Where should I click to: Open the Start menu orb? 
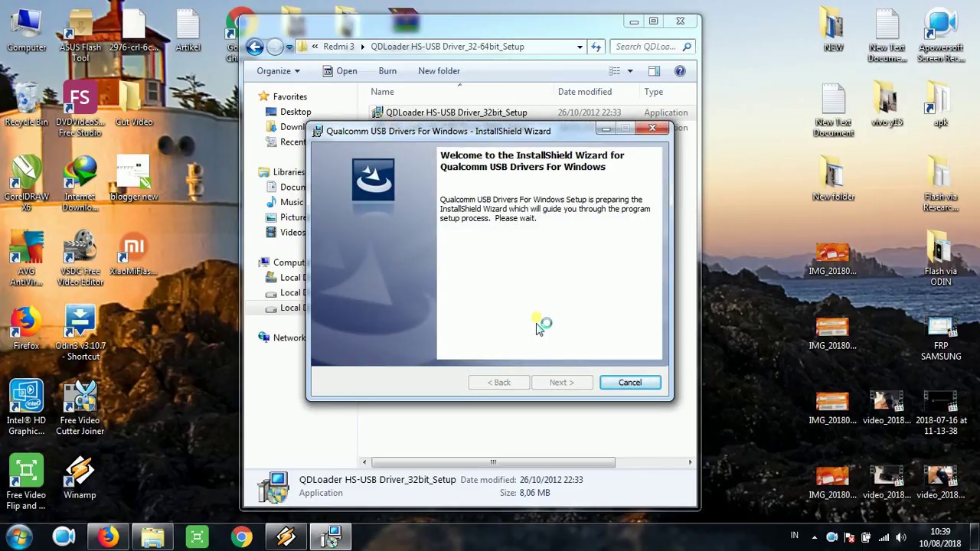20,537
